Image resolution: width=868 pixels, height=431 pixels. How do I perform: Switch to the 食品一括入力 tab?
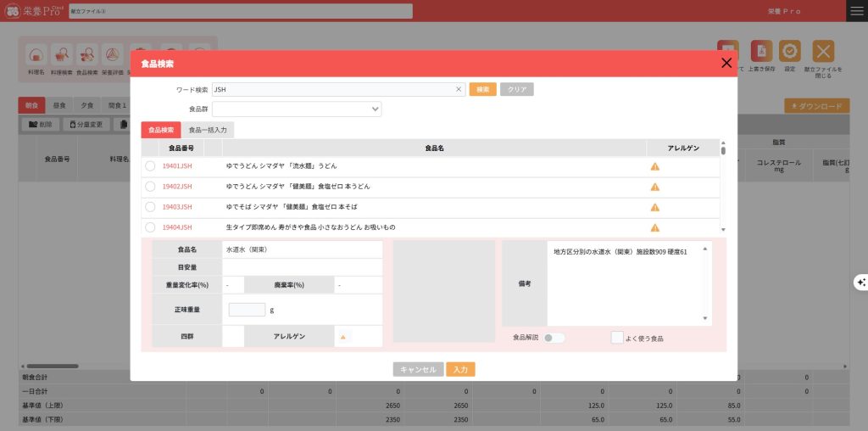[208, 130]
